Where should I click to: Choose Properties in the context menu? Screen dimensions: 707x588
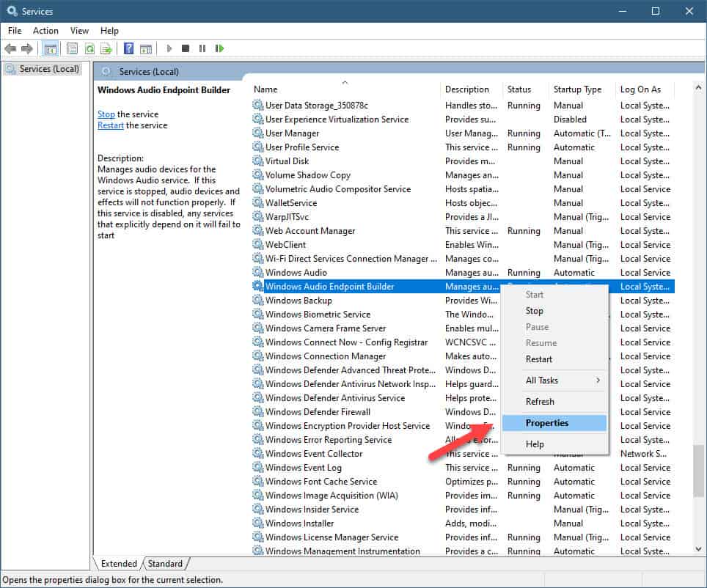click(554, 423)
